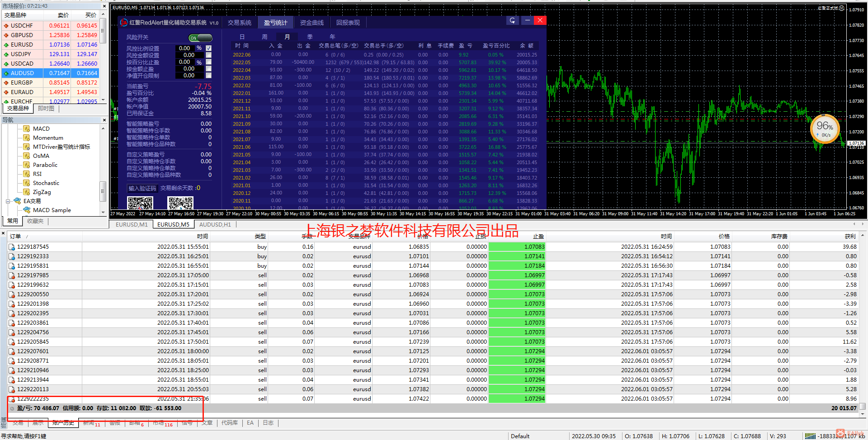Switch to the 即时图 tab in market watch
The width and height of the screenshot is (868, 440).
click(x=46, y=109)
